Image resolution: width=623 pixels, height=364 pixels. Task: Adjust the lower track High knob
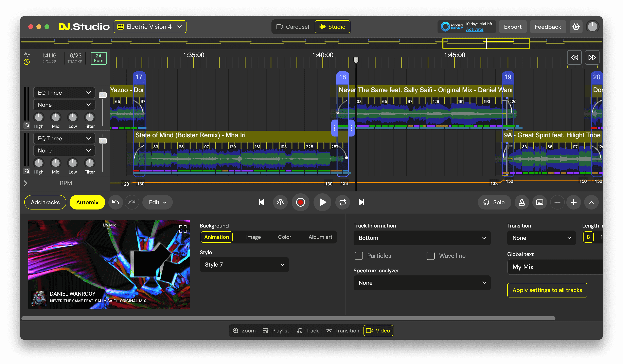point(39,163)
